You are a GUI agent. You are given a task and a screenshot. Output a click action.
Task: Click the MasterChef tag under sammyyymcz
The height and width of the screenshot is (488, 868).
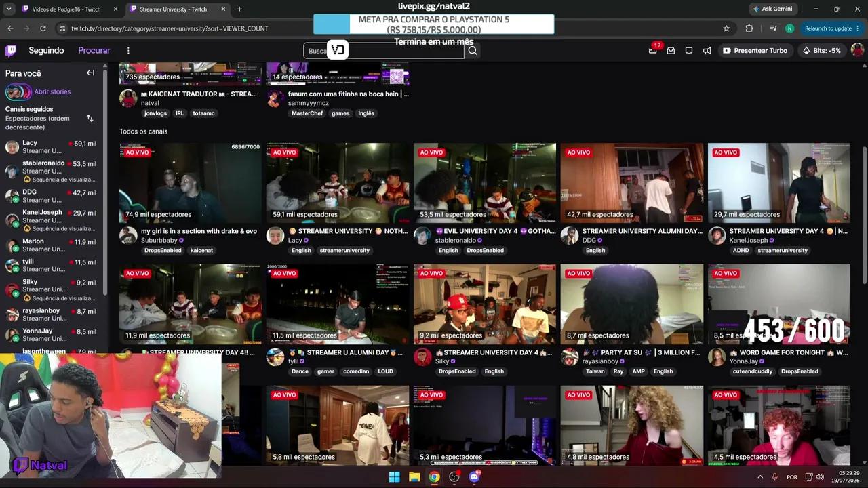click(x=307, y=113)
